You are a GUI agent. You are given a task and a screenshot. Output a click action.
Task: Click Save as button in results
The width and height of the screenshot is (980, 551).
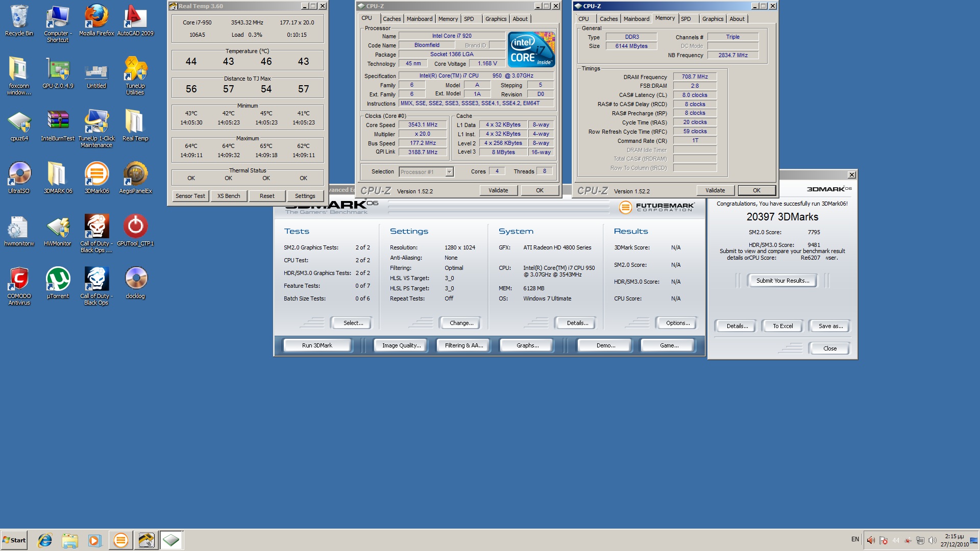(x=830, y=326)
